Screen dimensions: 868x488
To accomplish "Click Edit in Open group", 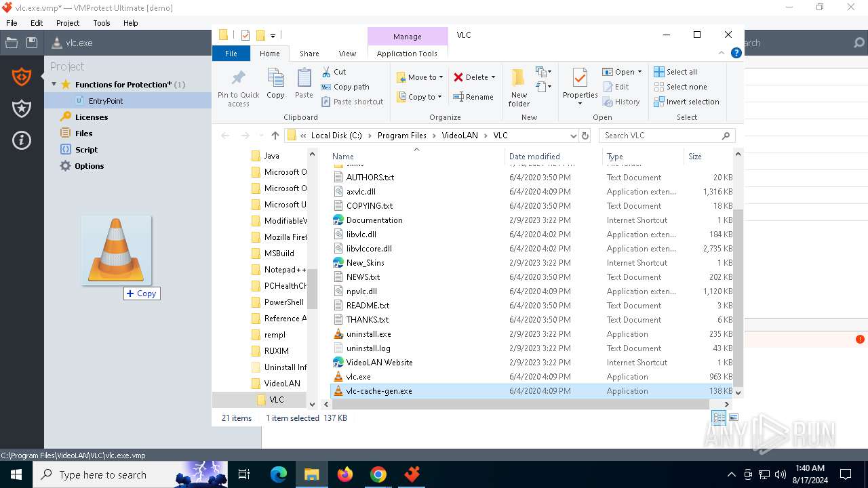I will (616, 87).
